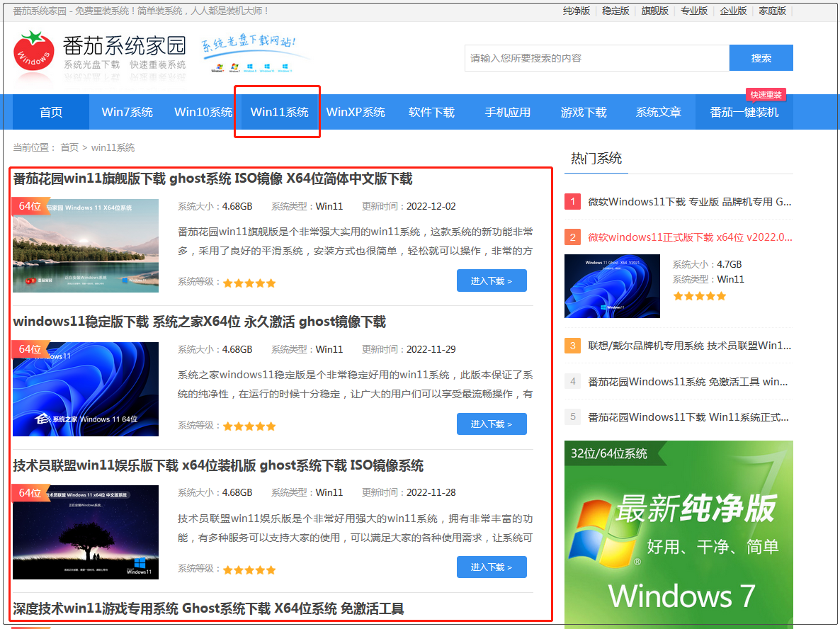Click rank badge number 2
840x629 pixels.
[x=573, y=237]
